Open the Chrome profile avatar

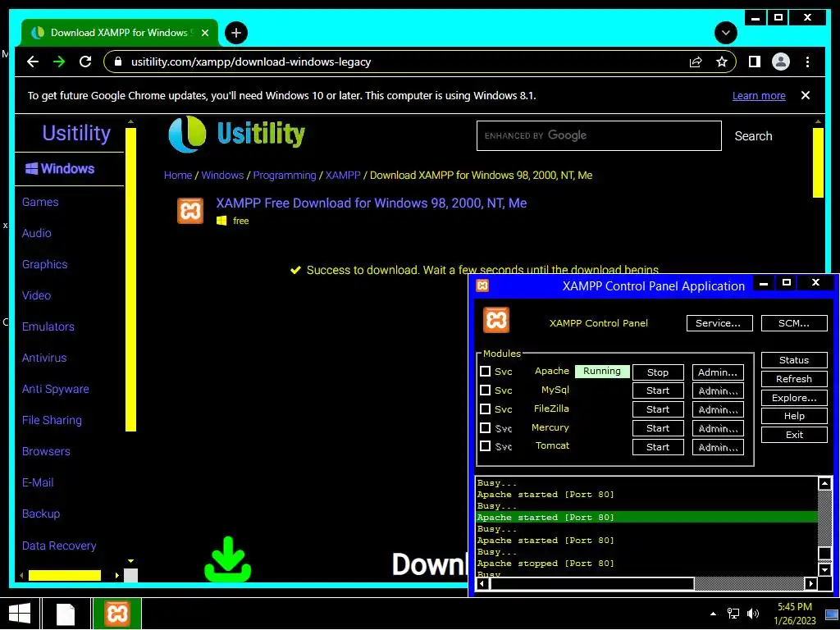[x=781, y=62]
